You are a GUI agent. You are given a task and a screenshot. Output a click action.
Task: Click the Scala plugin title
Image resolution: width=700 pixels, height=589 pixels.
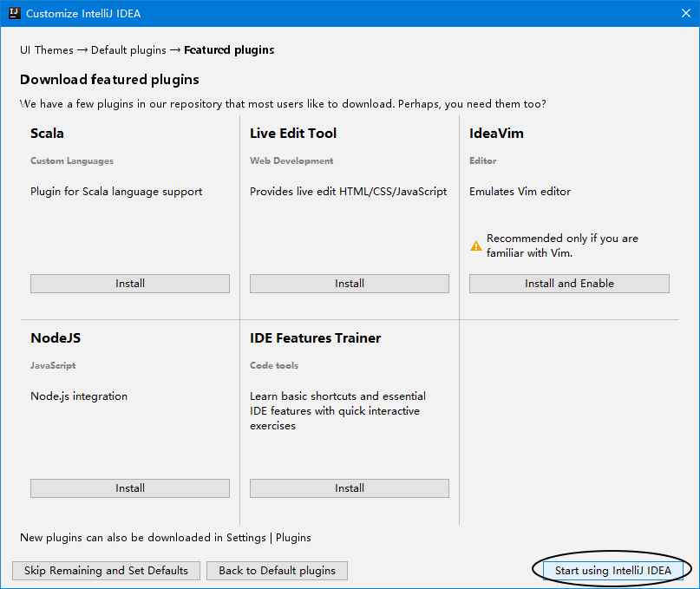(47, 134)
